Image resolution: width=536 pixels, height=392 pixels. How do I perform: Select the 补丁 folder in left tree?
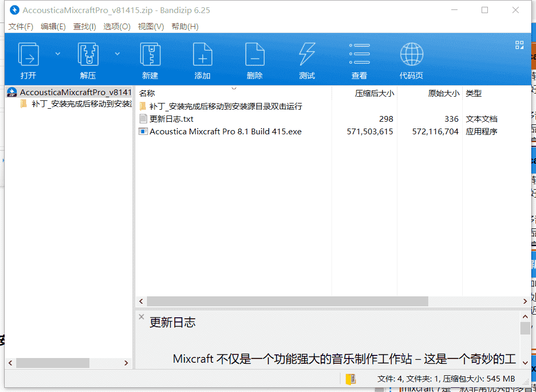click(76, 104)
